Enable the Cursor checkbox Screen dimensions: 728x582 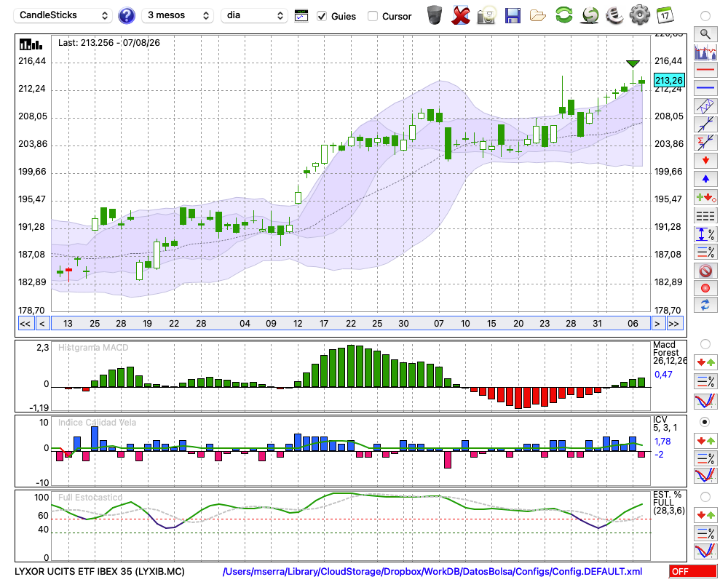372,16
